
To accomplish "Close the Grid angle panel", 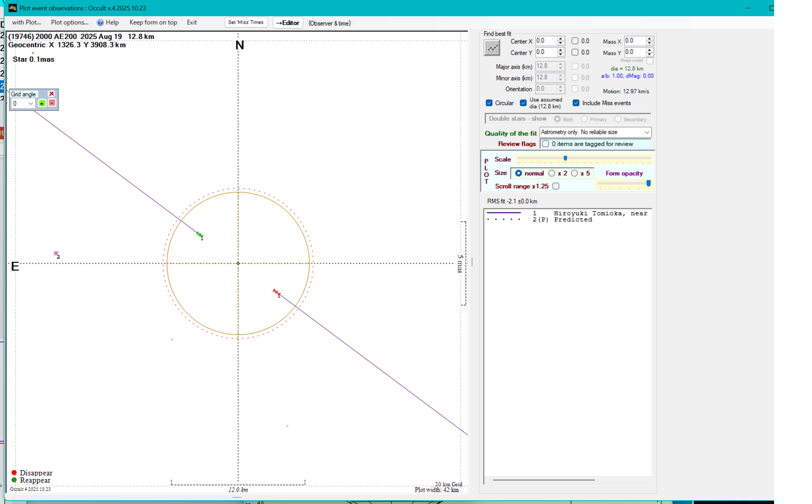I will pos(51,94).
